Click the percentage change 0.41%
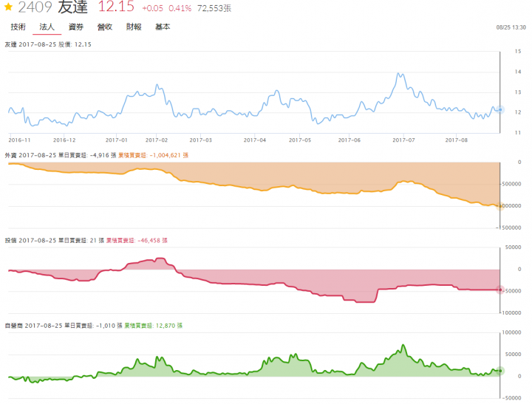The height and width of the screenshot is (404, 532). point(180,8)
